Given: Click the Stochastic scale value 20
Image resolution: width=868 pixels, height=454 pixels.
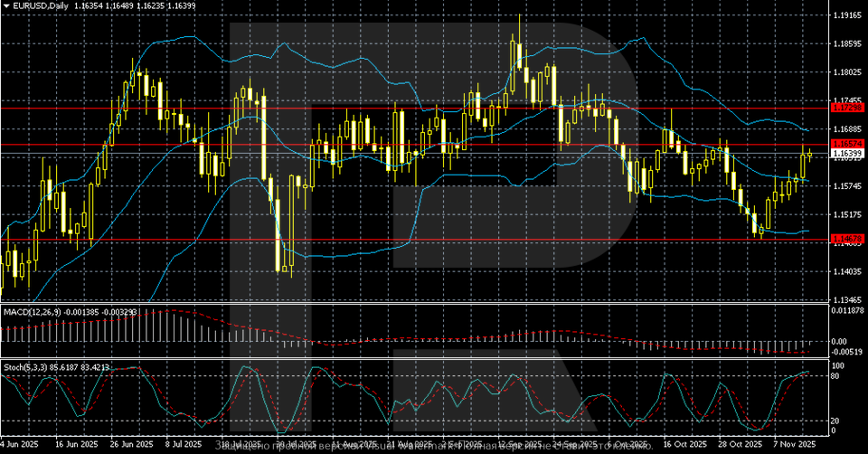Looking at the screenshot, I should pyautogui.click(x=836, y=421).
